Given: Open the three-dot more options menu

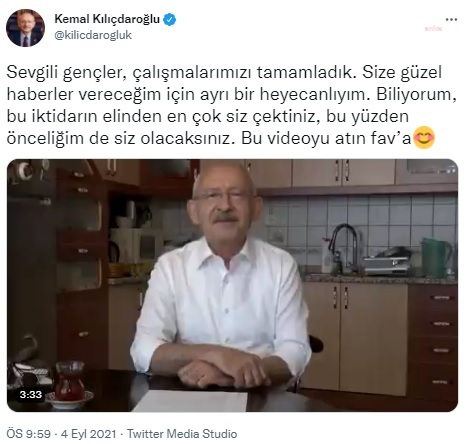Looking at the screenshot, I should (x=451, y=20).
